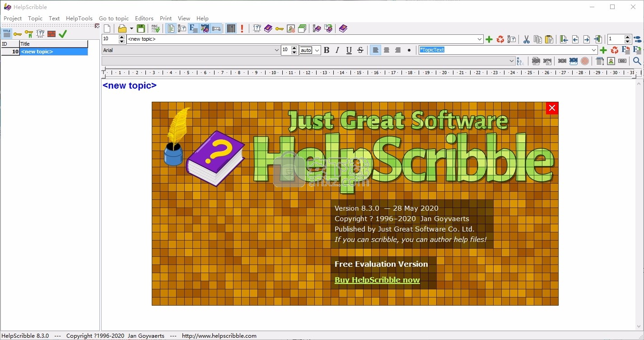Click the Copy pages icon

[537, 39]
